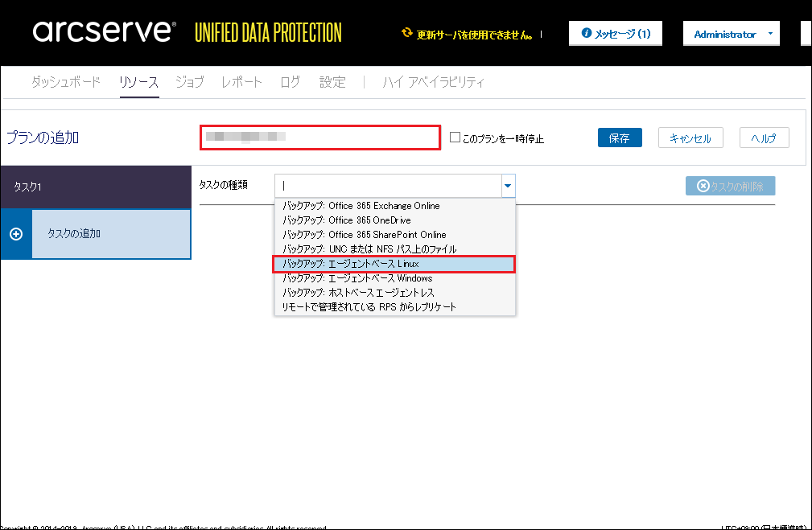Image resolution: width=812 pixels, height=530 pixels.
Task: Open the ダッシュボード tab
Action: 66,82
